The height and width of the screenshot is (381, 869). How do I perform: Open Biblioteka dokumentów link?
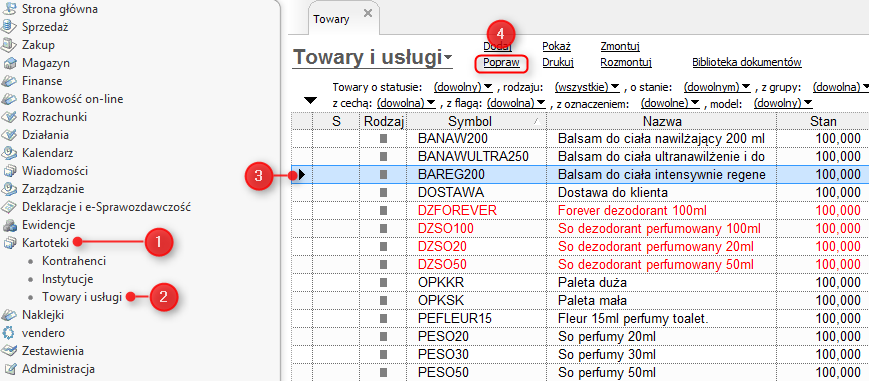747,63
